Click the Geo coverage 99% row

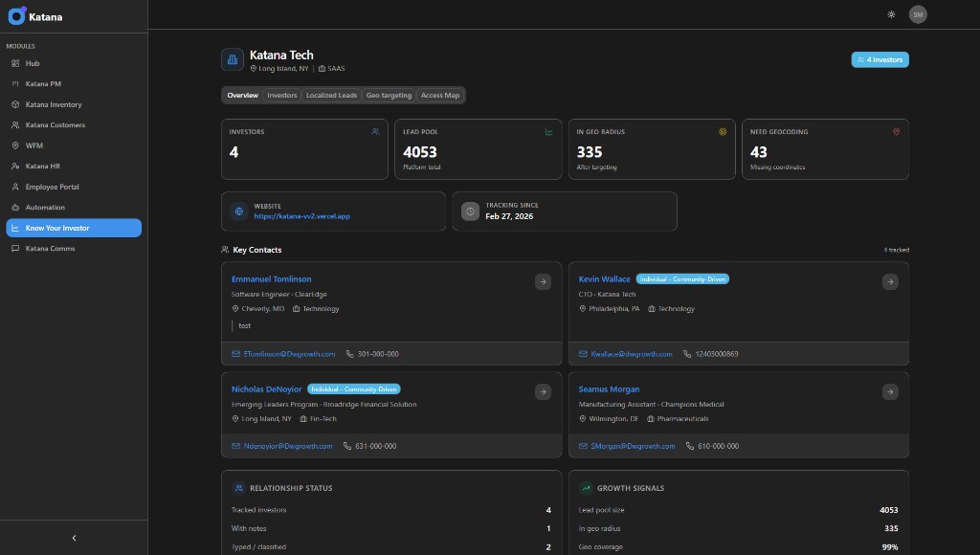pyautogui.click(x=738, y=547)
